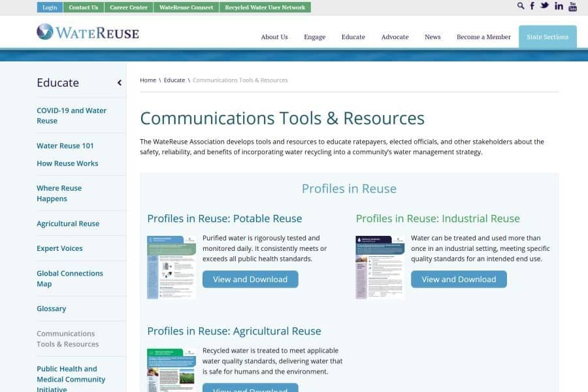Open Global Connections Map sidebar link
588x392 pixels.
tap(70, 278)
